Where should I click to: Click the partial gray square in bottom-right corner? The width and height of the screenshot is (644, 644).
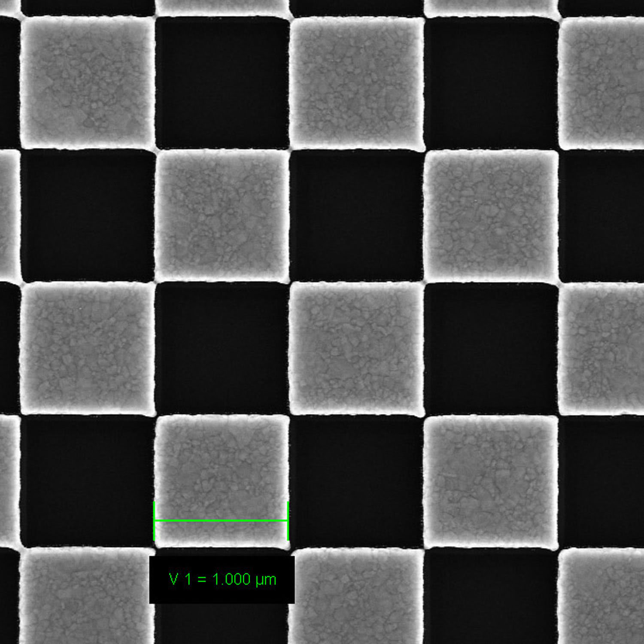click(x=602, y=597)
